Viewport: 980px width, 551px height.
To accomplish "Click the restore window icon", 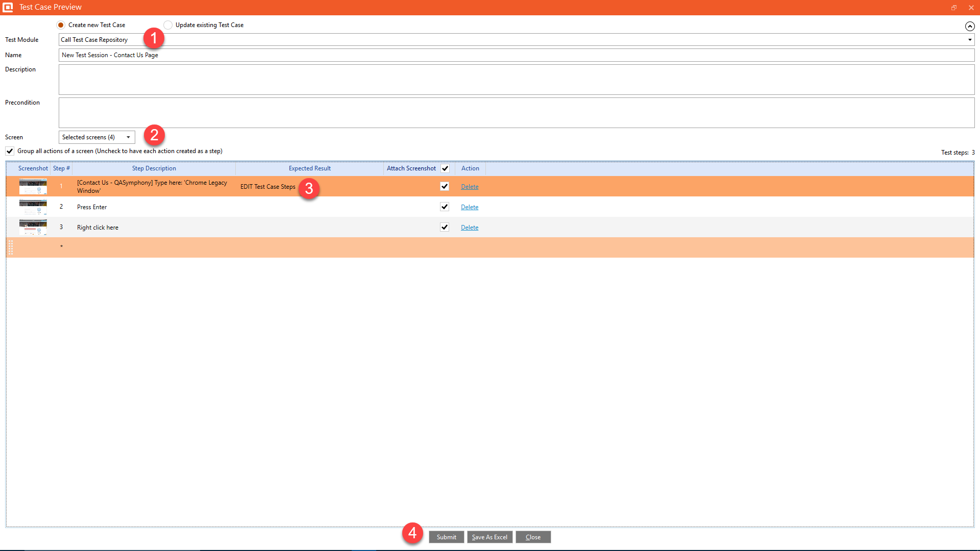I will 953,8.
